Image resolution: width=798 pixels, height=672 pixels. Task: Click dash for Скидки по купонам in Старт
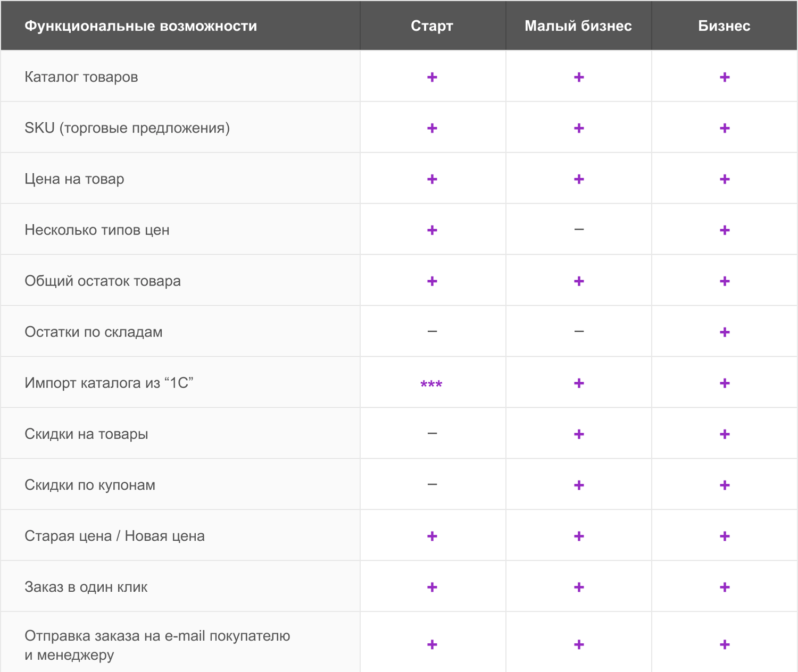[x=432, y=485]
